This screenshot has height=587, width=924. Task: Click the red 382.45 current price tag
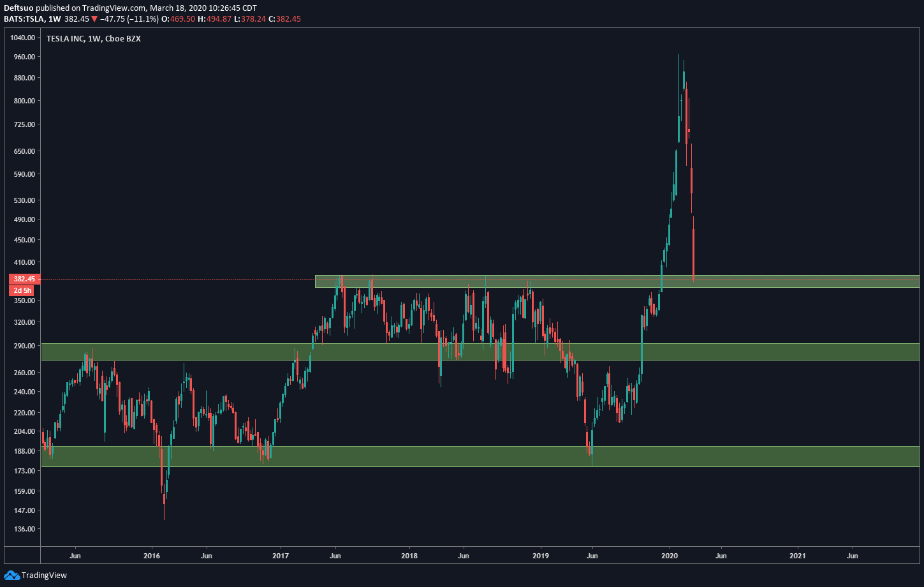tap(25, 279)
